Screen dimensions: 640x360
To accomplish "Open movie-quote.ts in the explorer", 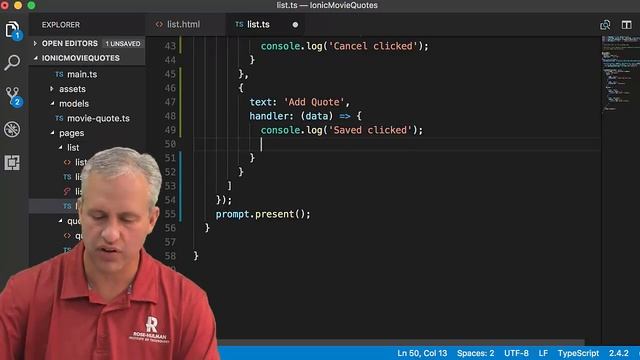I will point(98,118).
